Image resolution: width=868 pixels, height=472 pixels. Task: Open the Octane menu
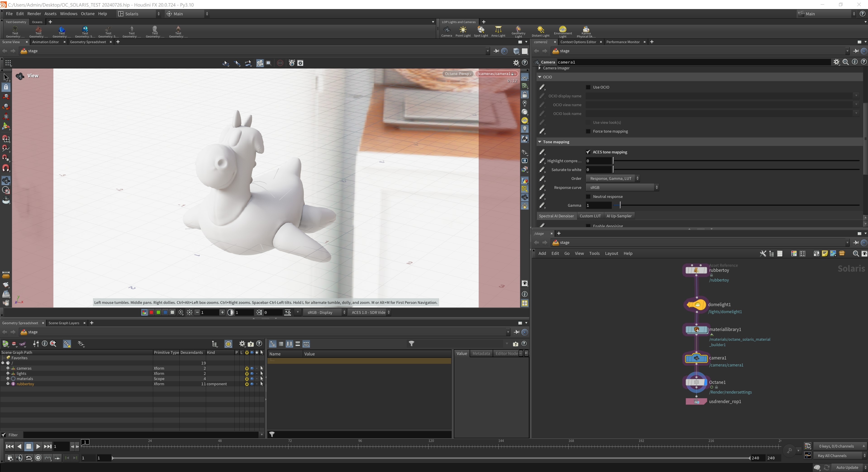point(88,14)
